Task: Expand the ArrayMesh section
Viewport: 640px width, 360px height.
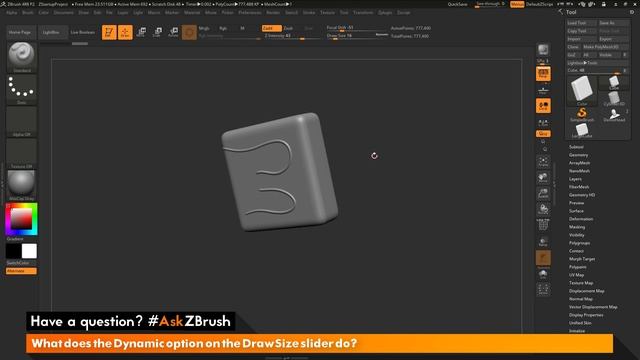Action: coord(579,163)
